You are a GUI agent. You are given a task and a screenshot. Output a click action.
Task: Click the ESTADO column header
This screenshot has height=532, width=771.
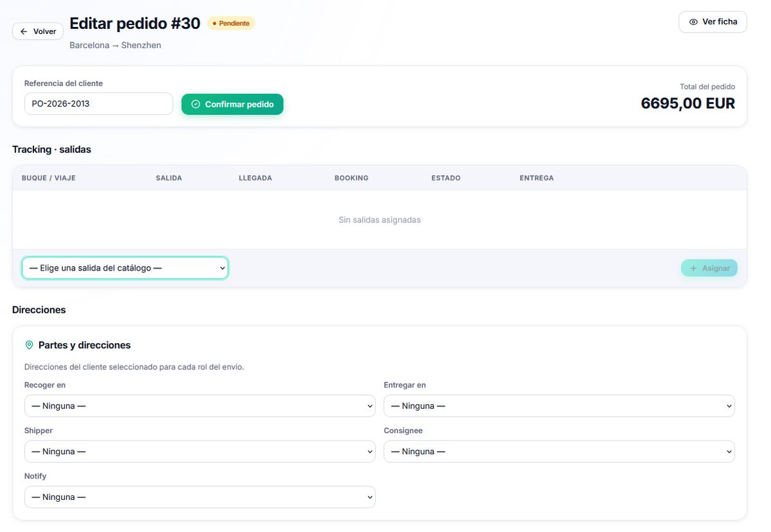pos(446,178)
